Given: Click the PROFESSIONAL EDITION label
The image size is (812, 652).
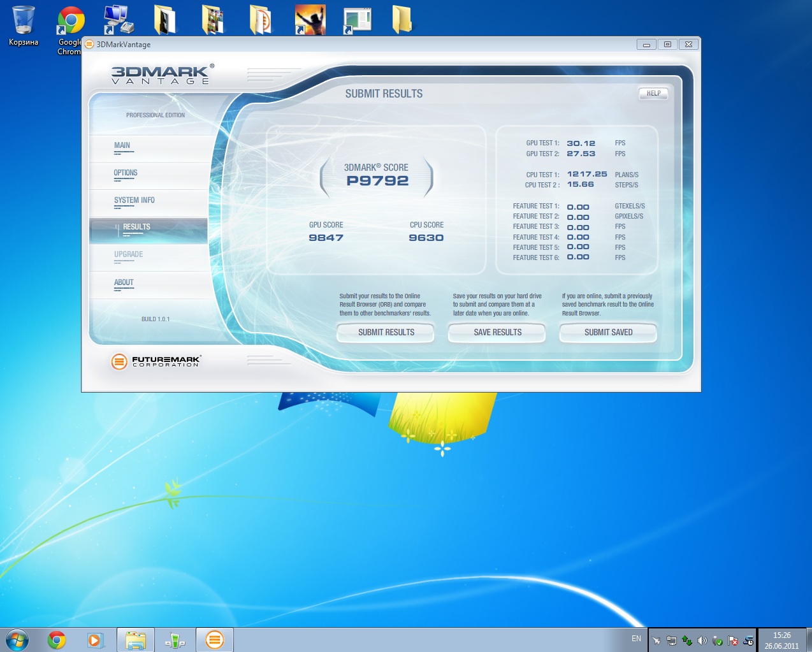Looking at the screenshot, I should (x=156, y=115).
